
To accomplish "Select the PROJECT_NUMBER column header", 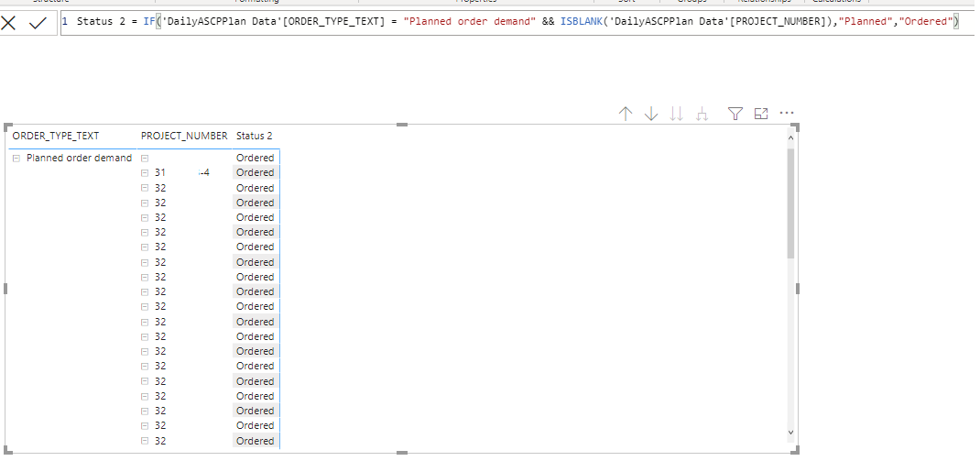I will coord(184,136).
